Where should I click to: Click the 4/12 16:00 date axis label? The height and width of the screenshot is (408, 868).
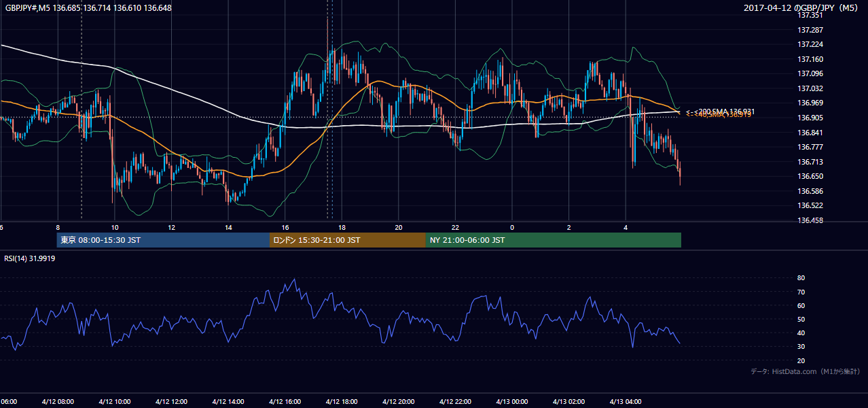[285, 402]
